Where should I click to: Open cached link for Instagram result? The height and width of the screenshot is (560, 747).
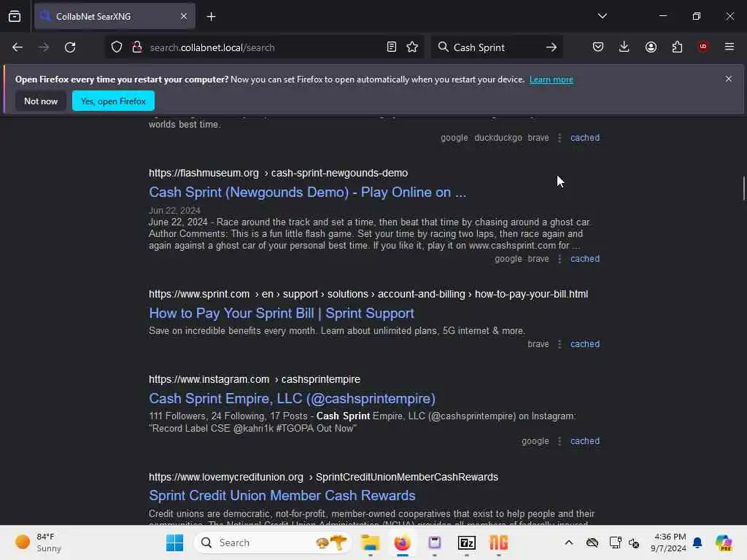pyautogui.click(x=585, y=441)
